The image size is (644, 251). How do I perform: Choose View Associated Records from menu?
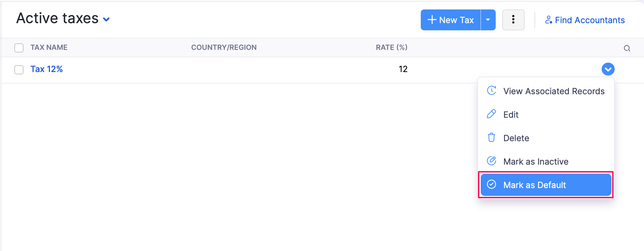coord(546,91)
